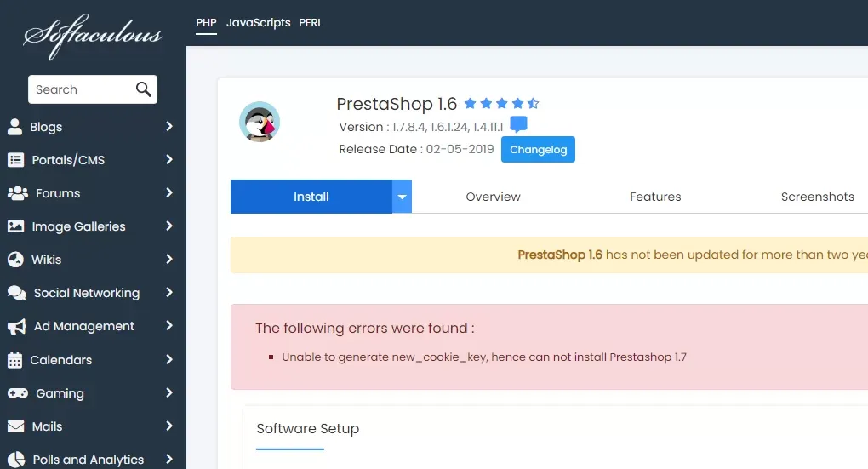
Task: Open the Install button dropdown arrow
Action: (402, 197)
